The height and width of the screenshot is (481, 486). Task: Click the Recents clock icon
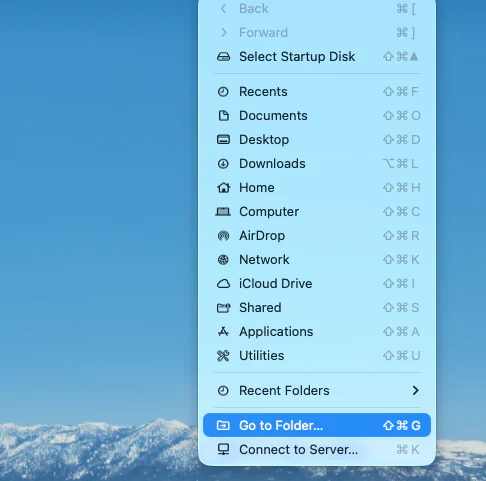click(x=223, y=92)
